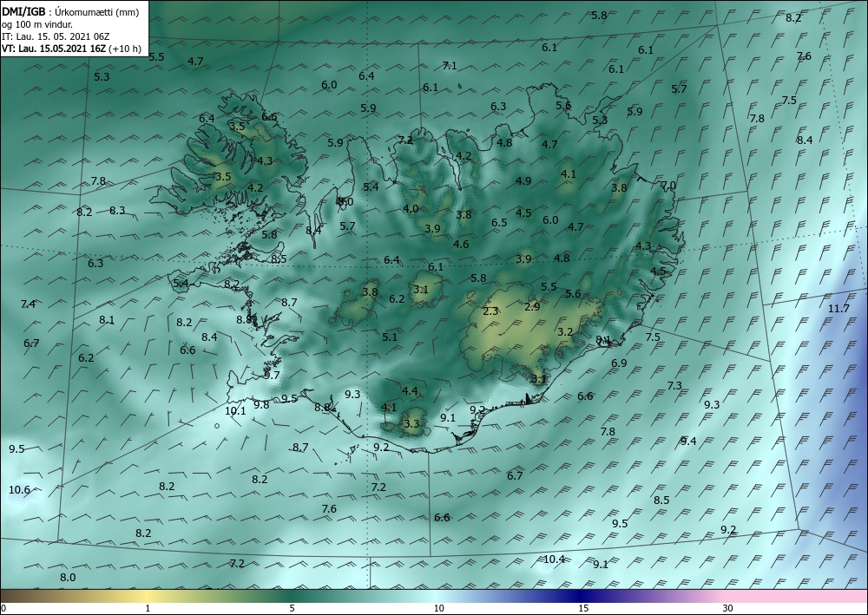Image resolution: width=868 pixels, height=615 pixels.
Task: Click the map value 9.8
Action: (x=261, y=404)
